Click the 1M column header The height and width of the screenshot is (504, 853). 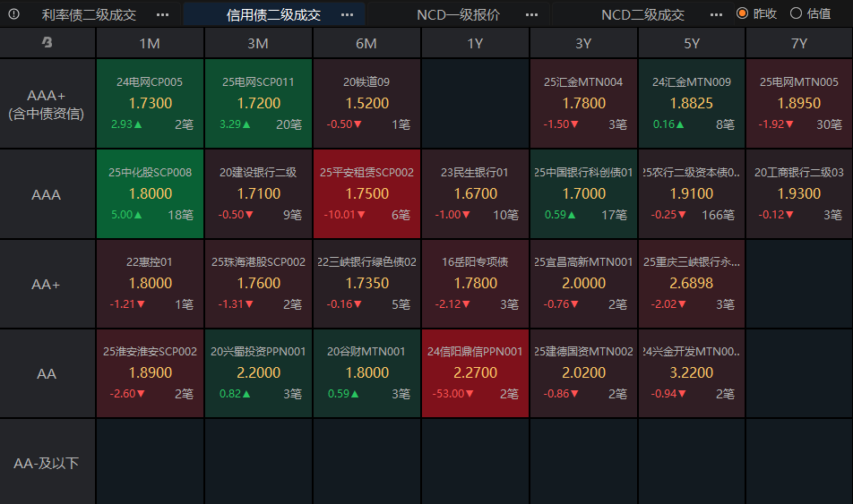[150, 43]
